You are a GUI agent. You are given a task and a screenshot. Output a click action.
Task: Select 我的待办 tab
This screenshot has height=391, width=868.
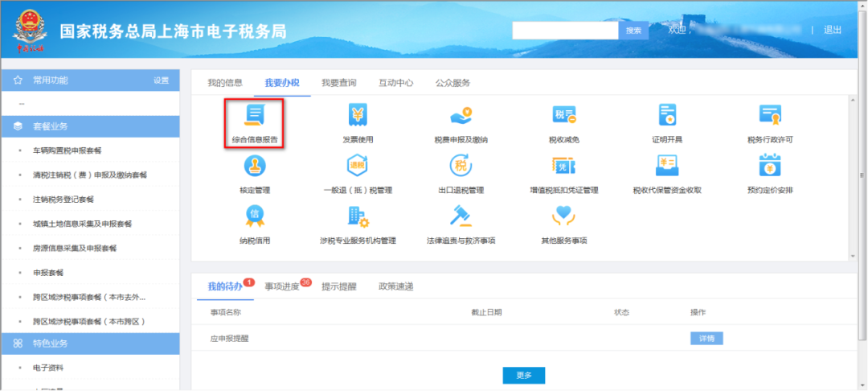click(x=225, y=287)
